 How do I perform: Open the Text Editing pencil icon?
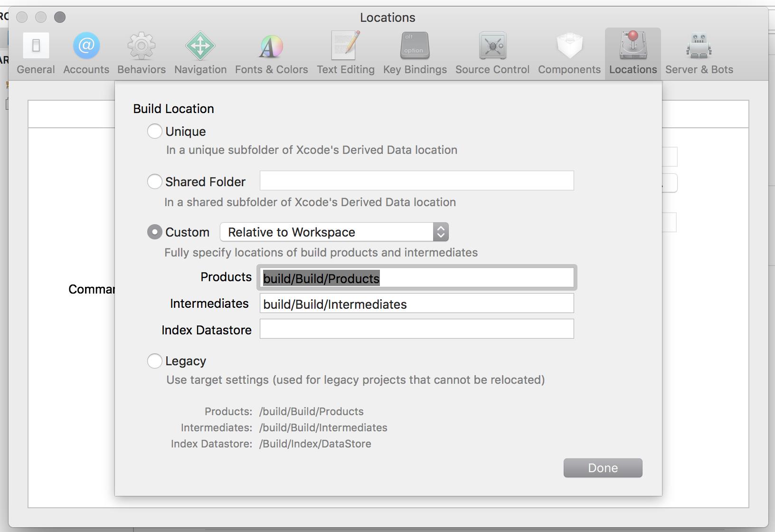coord(346,46)
